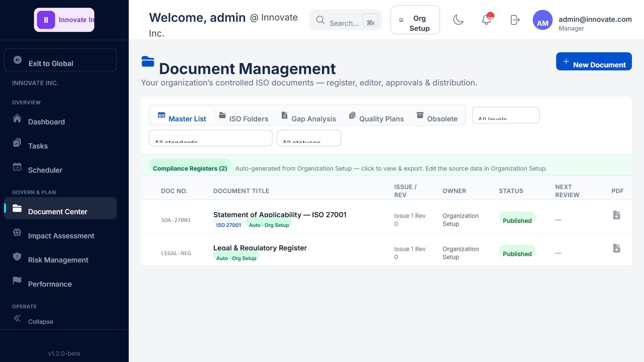Click the Risk Management shield icon
Screen dimensions: 644x362
(x=17, y=256)
